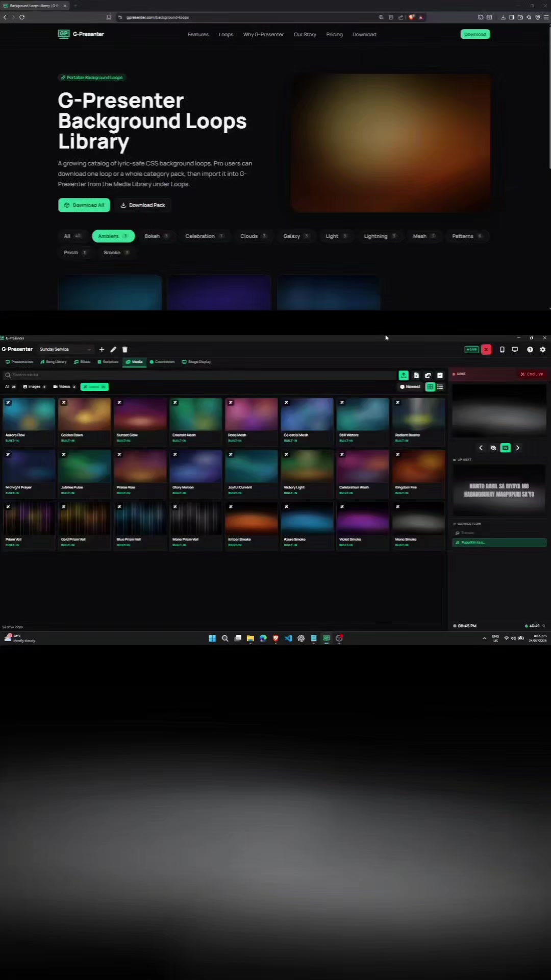Open the display monitor icon in G-Presenter header
Viewport: 551px width, 980px height.
(515, 350)
